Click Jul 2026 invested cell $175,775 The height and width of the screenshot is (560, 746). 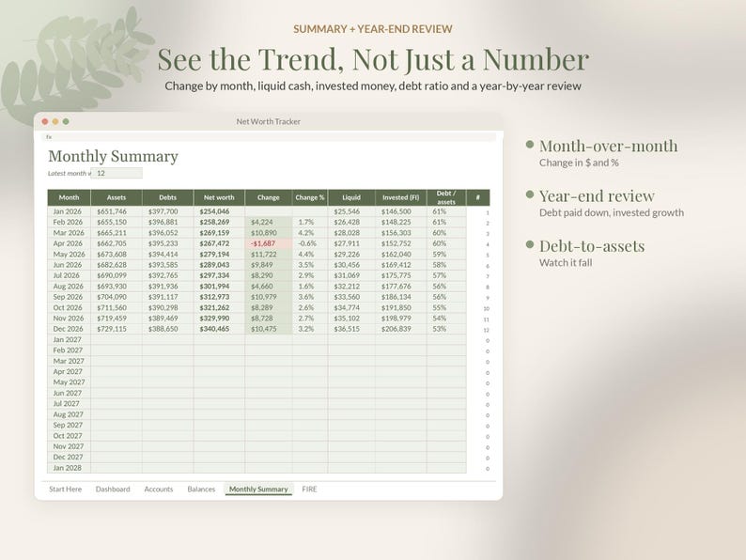pyautogui.click(x=400, y=275)
